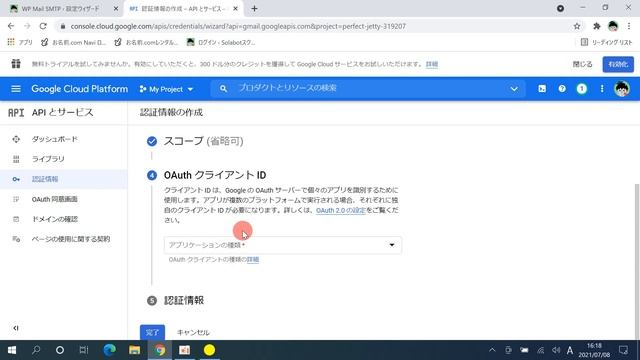Collapse the sidebar with the bottom-left arrow
This screenshot has width=640, height=360.
coord(16,328)
